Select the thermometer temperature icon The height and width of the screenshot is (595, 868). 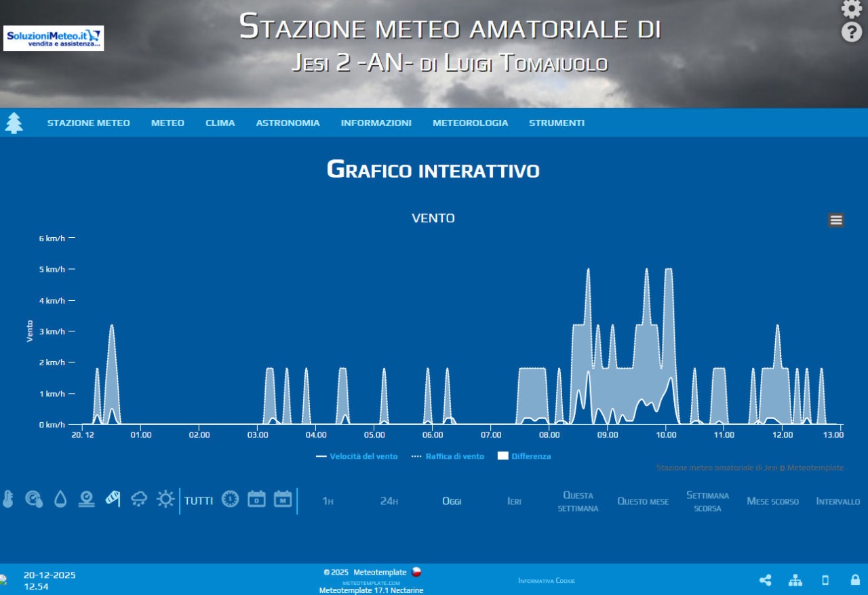[8, 499]
